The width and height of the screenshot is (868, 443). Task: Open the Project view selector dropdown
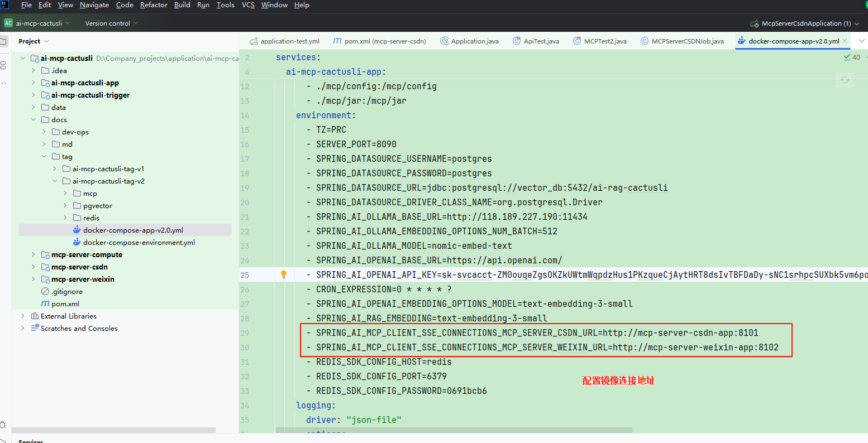[x=34, y=41]
